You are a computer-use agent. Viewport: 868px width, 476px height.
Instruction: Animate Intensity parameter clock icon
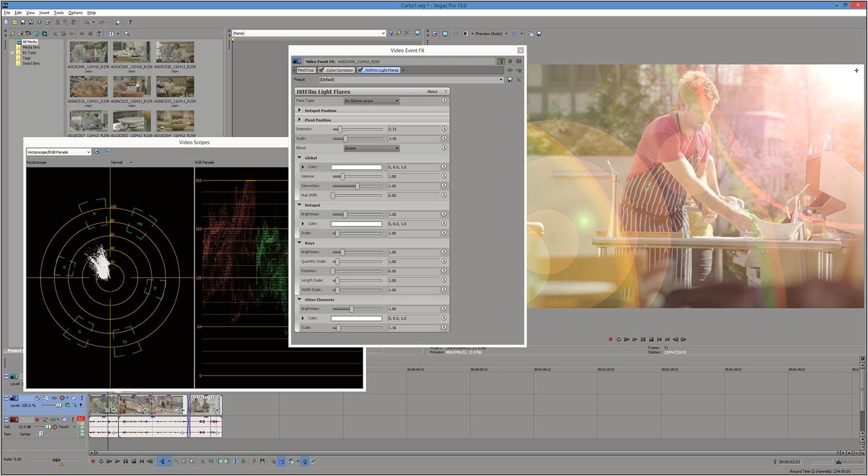(x=444, y=129)
